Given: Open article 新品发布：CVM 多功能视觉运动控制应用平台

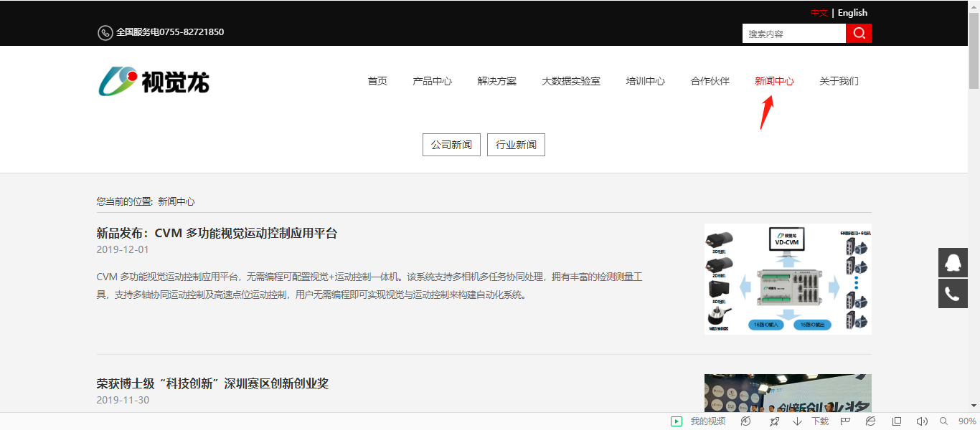Looking at the screenshot, I should pyautogui.click(x=217, y=233).
